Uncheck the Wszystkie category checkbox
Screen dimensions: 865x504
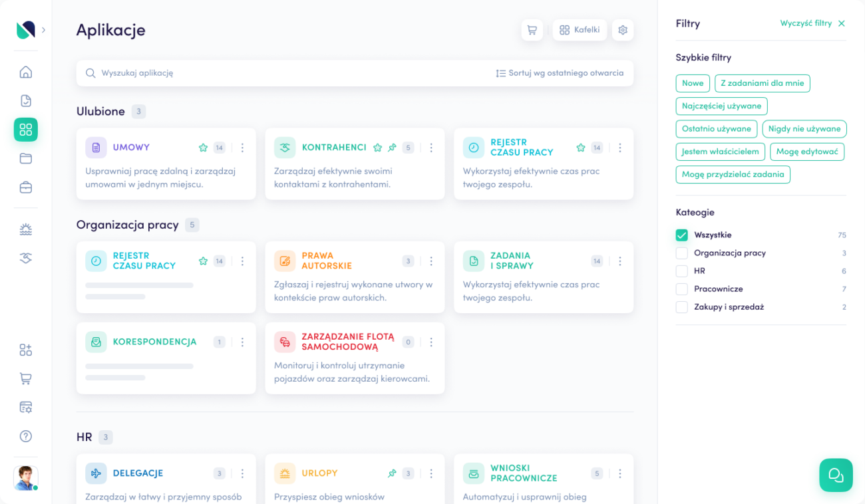point(681,235)
